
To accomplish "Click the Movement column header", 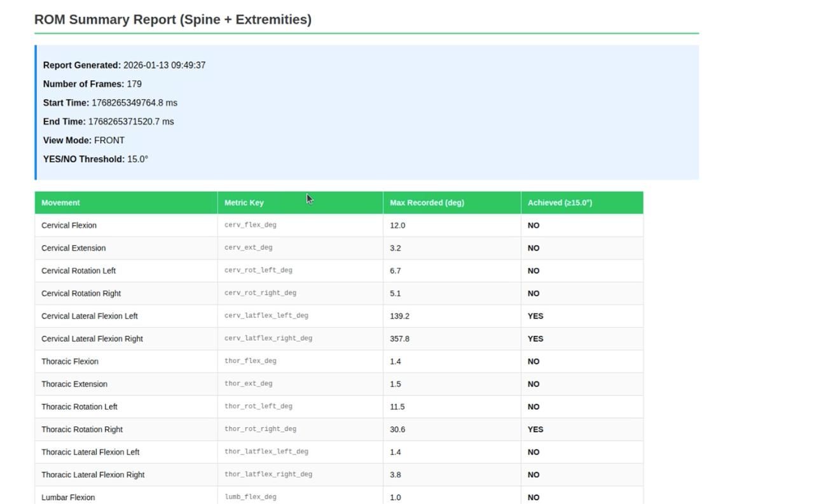I will point(60,202).
